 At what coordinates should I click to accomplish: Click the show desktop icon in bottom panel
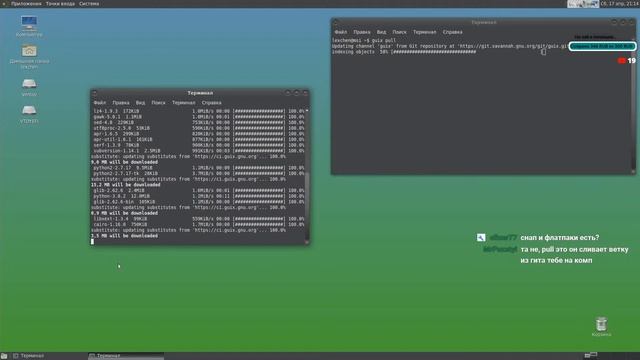coord(4,356)
